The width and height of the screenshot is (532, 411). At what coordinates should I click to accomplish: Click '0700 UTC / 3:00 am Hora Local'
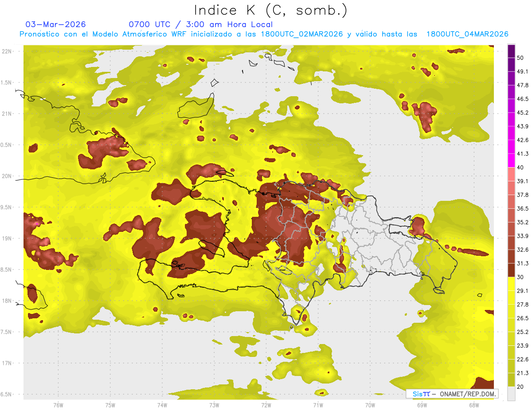201,24
